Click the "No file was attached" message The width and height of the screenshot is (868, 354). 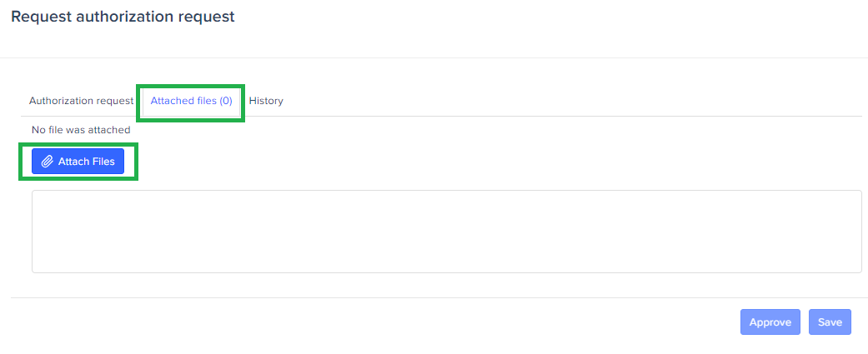(81, 130)
